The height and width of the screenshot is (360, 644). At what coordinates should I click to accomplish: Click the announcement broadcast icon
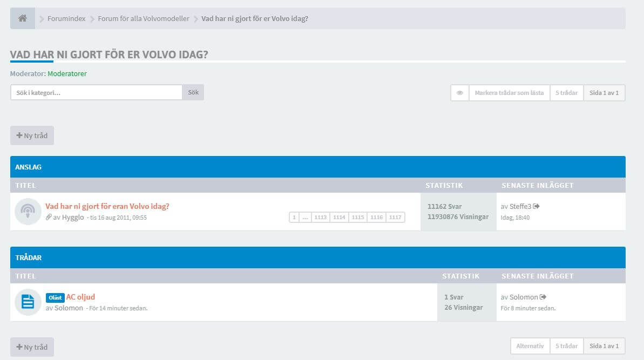28,212
